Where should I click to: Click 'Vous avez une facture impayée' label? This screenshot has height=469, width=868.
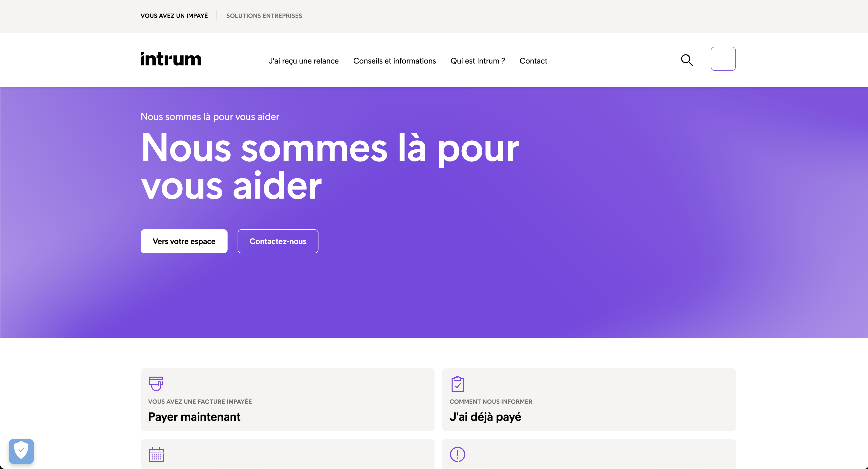(x=200, y=402)
